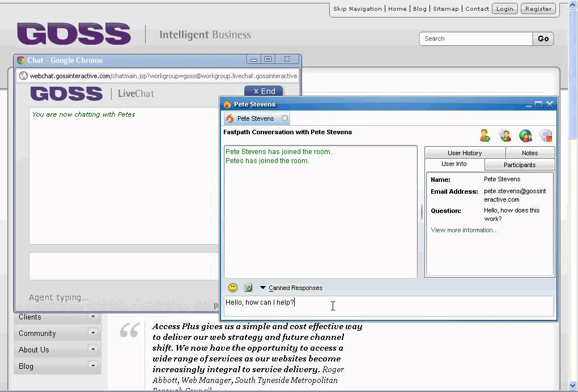Open the Canned Responses dropdown

point(291,288)
